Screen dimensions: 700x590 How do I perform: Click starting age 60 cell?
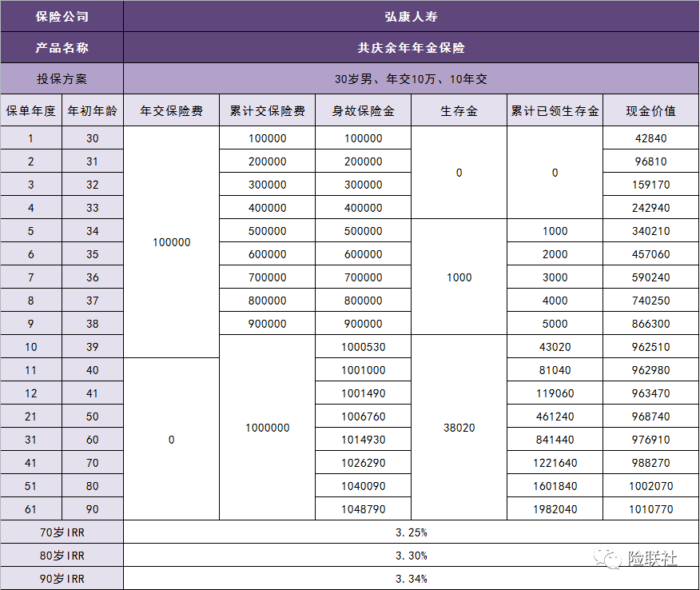(x=93, y=440)
